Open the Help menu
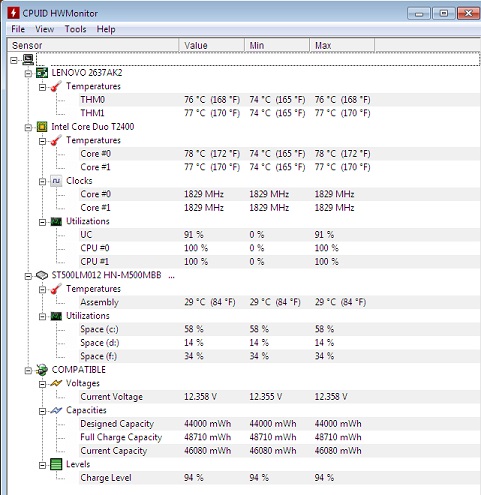Image resolution: width=481 pixels, height=495 pixels. tap(106, 29)
